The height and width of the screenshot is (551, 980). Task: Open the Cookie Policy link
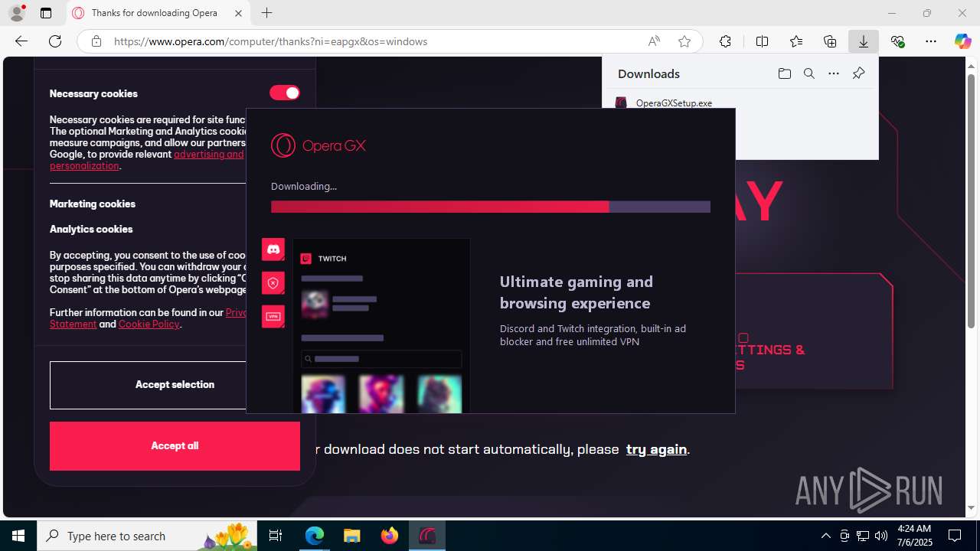(x=149, y=324)
